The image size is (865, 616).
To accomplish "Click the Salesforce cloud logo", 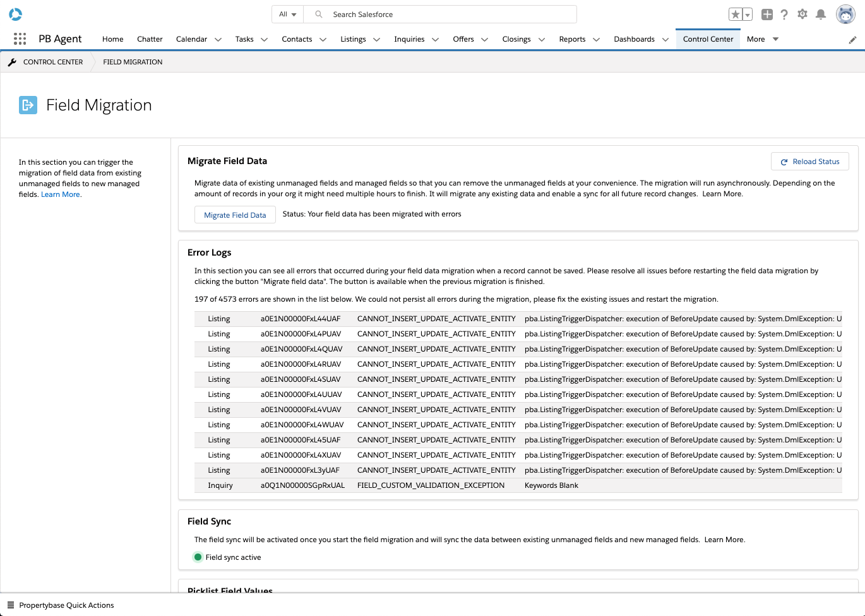I will click(x=16, y=14).
